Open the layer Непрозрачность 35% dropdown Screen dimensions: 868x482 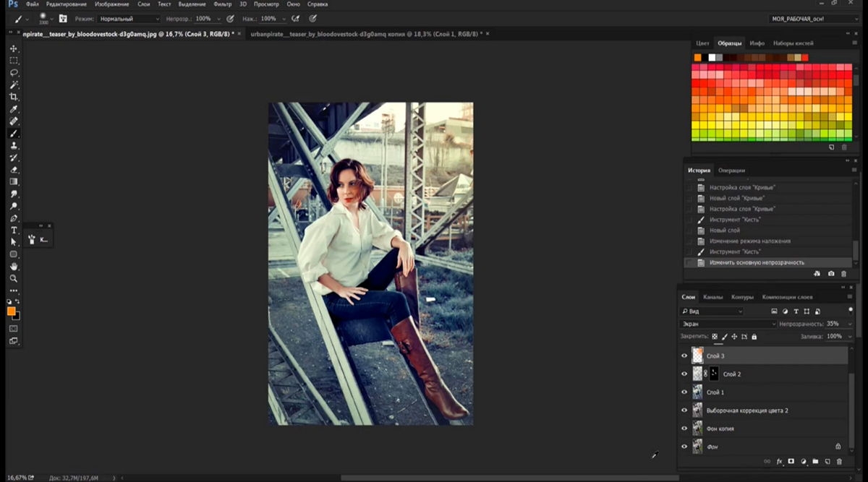tap(849, 324)
